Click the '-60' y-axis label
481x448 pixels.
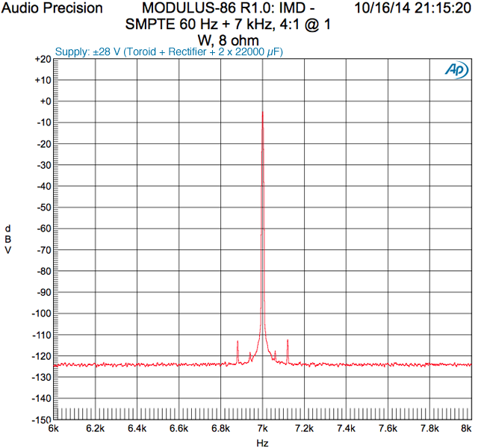[44, 228]
